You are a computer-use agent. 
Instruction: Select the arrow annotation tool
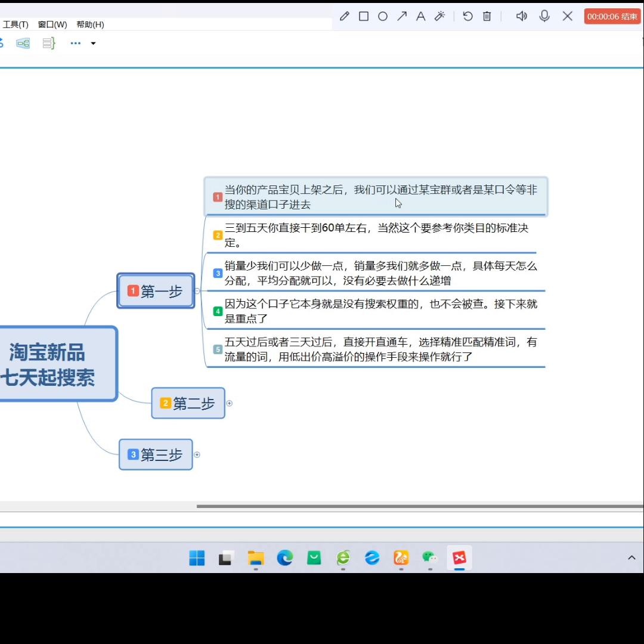[x=402, y=17]
